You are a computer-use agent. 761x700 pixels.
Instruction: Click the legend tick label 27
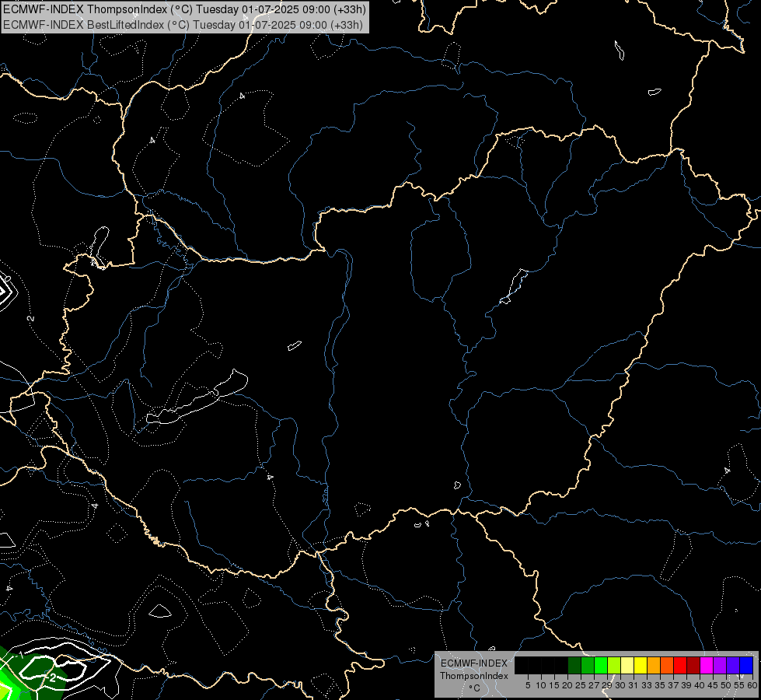click(594, 685)
